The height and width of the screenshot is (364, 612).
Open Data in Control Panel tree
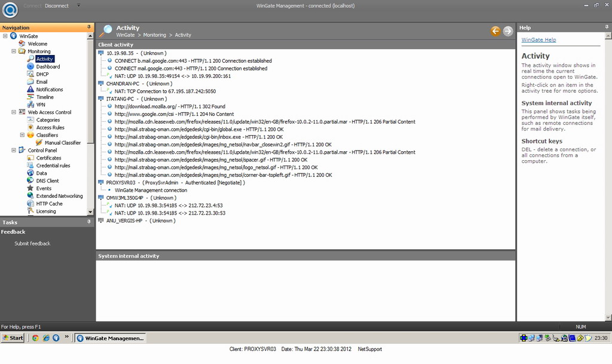click(41, 173)
